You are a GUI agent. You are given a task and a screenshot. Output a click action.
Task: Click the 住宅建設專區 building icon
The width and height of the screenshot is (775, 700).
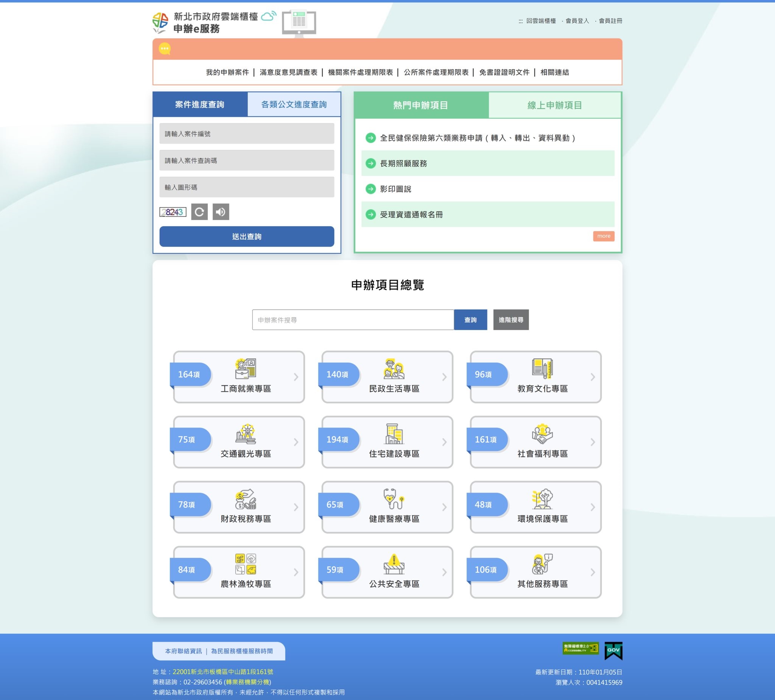point(394,434)
